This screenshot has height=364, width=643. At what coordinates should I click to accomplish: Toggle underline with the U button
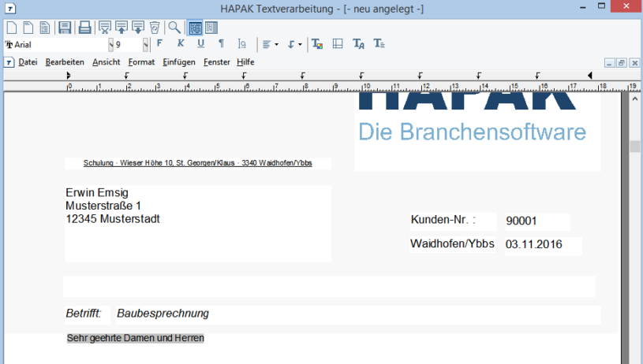(200, 43)
